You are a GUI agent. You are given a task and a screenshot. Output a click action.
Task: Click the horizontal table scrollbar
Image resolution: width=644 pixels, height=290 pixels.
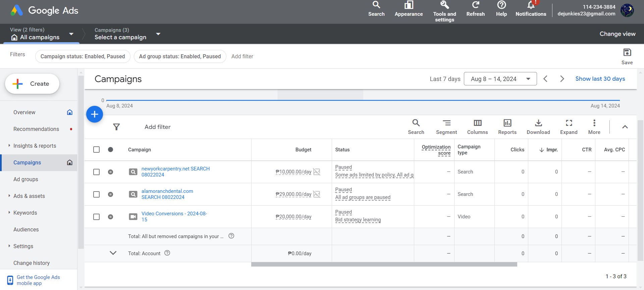[384, 265]
